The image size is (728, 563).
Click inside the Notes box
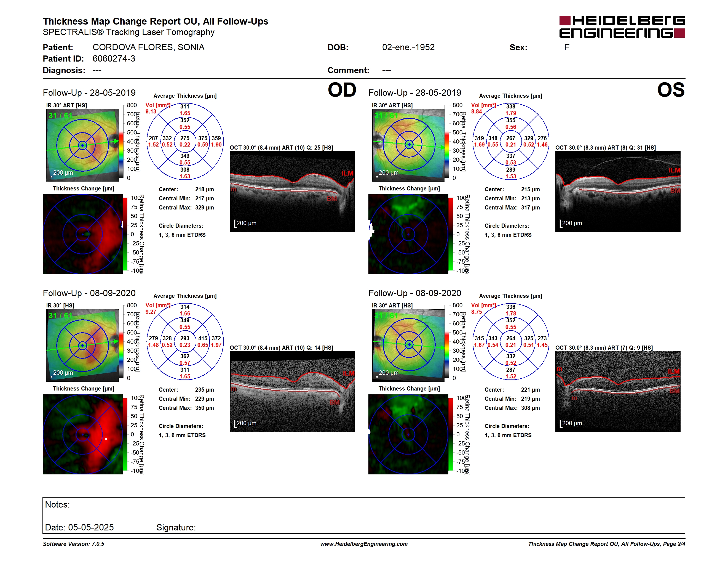(364, 515)
